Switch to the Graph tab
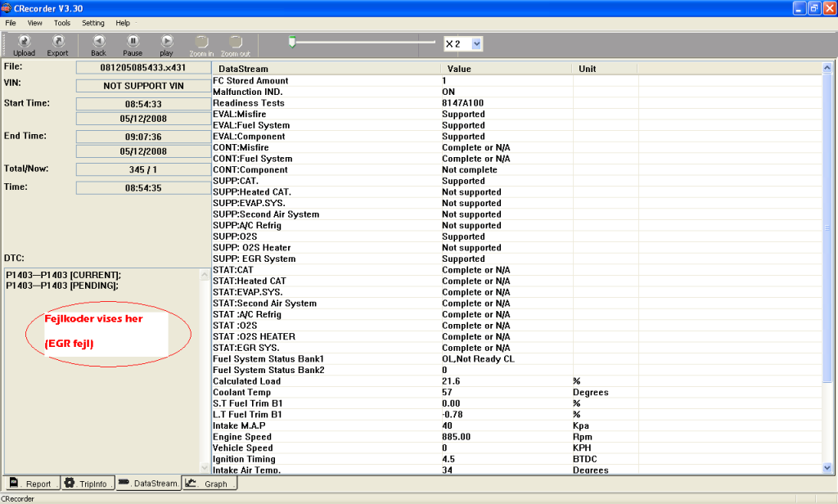Screen dimensions: 838x504 point(209,484)
